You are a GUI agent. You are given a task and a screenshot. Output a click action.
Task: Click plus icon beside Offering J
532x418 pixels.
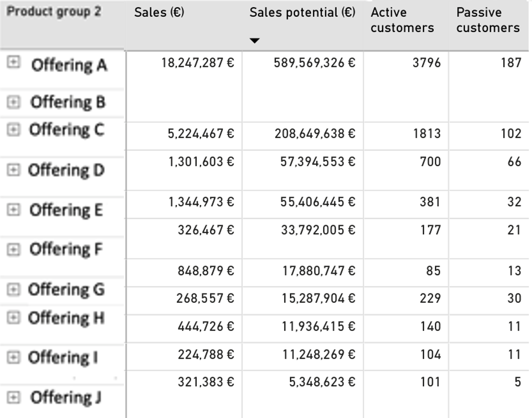click(x=13, y=397)
